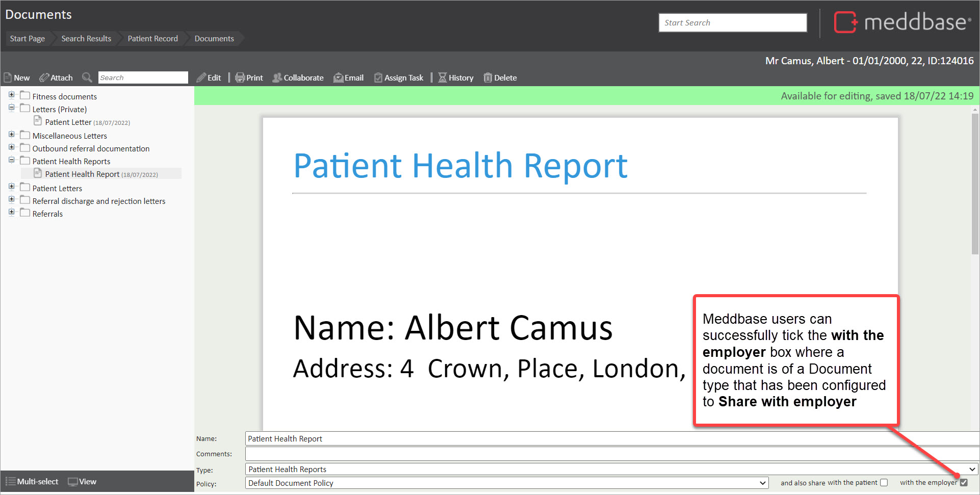Click the Edit pencil icon
This screenshot has height=495, width=980.
click(201, 77)
